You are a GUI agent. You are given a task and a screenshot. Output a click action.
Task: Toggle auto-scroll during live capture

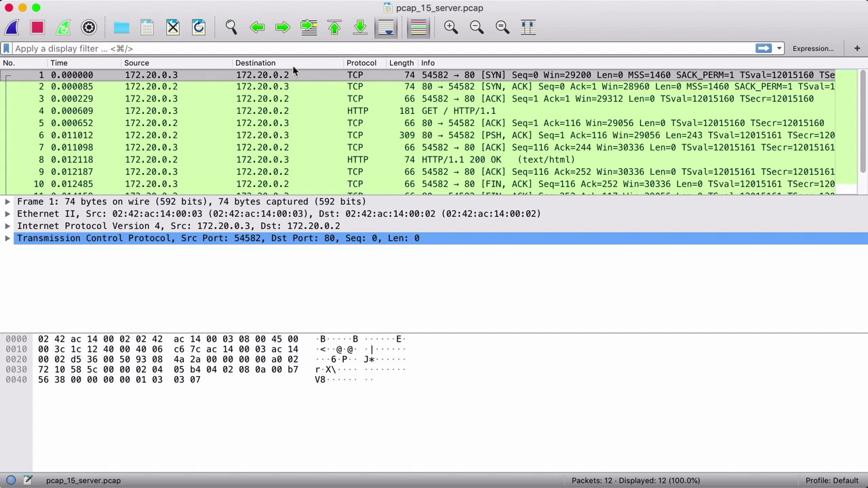(x=386, y=27)
